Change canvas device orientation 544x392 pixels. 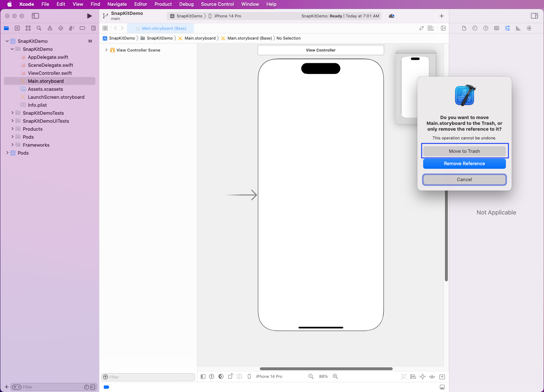(230, 376)
